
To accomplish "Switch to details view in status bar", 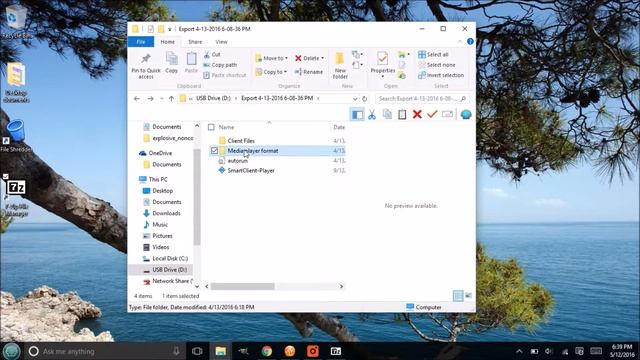I will pos(458,296).
